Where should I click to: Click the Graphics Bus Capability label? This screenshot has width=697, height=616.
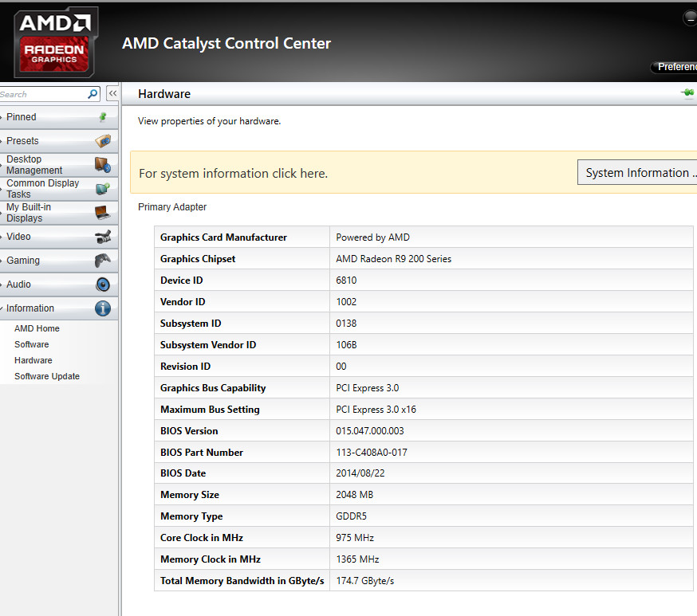tap(213, 388)
